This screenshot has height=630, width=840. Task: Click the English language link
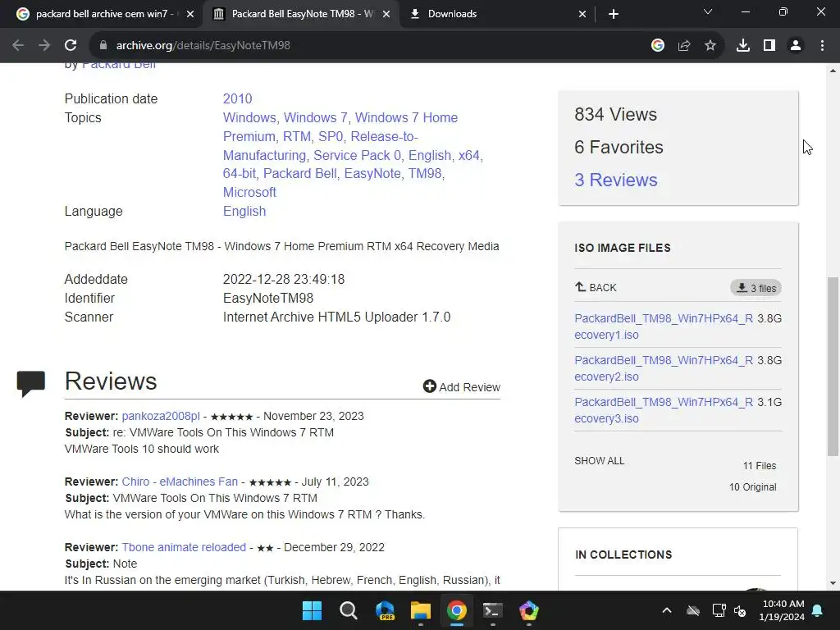(244, 211)
